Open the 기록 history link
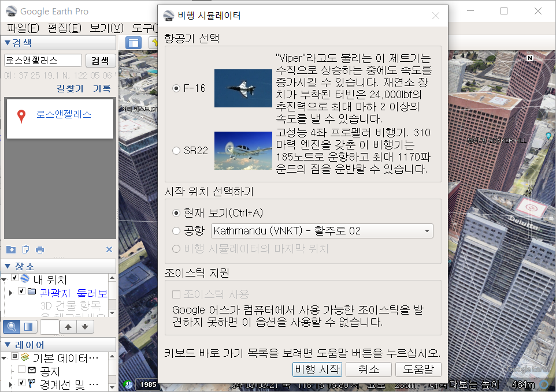This screenshot has height=392, width=556. [x=102, y=88]
